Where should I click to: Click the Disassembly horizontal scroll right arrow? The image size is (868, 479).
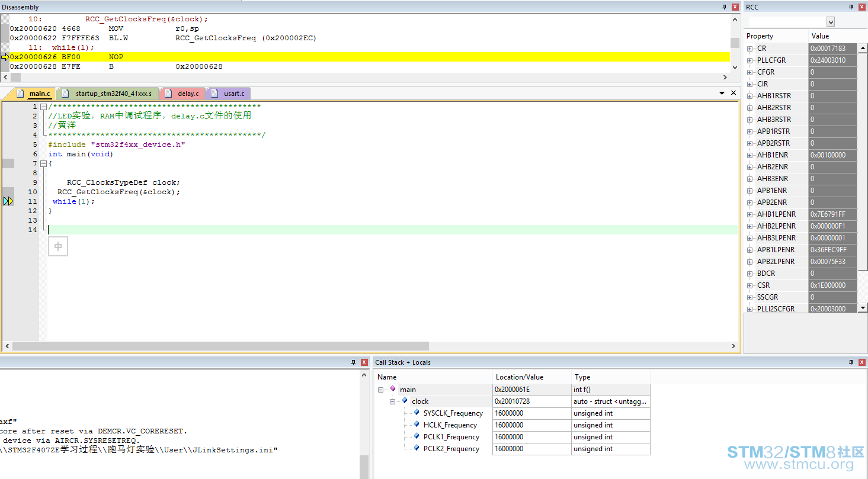pyautogui.click(x=725, y=78)
